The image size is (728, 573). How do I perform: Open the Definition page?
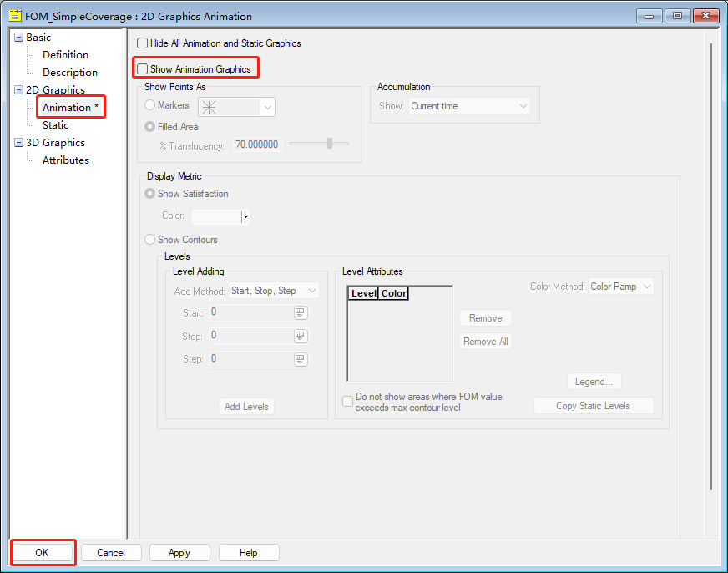[x=65, y=55]
